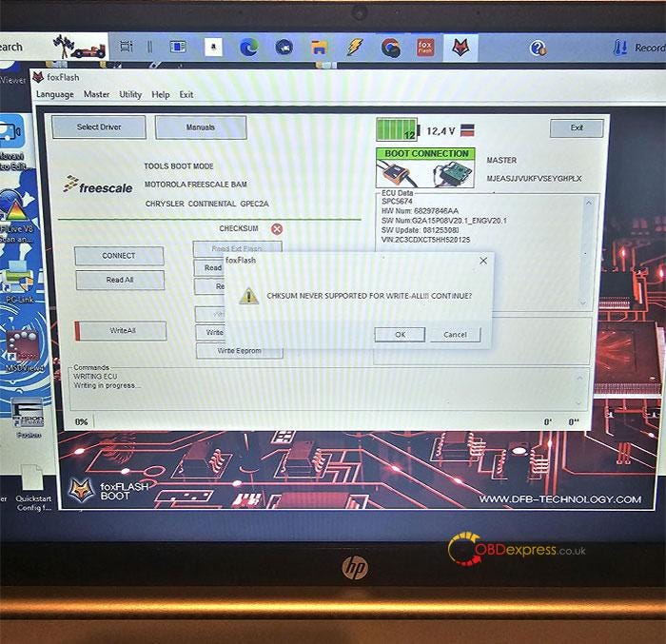Open the Master menu
666x644 pixels.
pos(96,94)
